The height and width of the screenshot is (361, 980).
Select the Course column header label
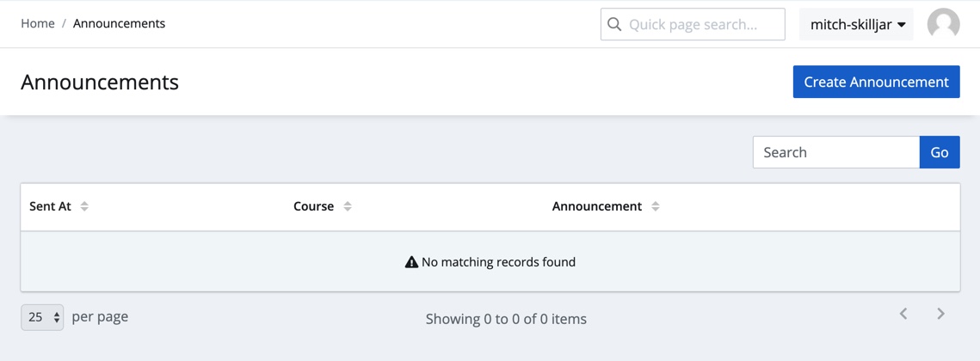313,206
